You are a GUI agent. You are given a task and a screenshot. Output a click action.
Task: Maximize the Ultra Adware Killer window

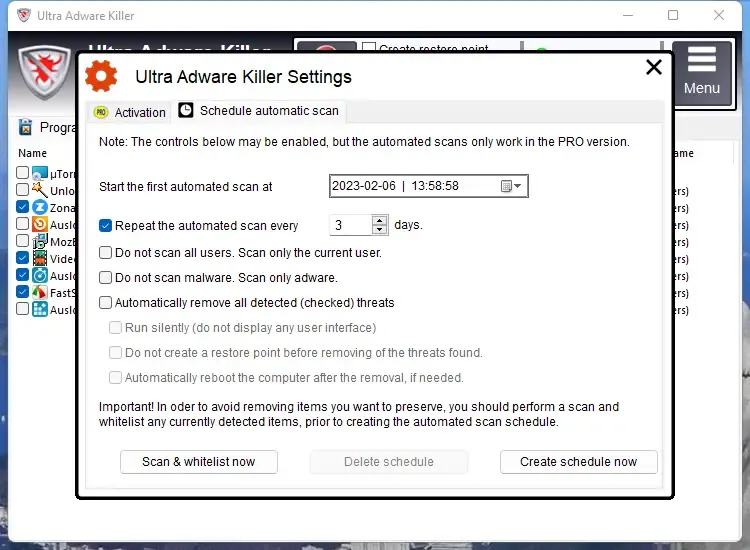(x=673, y=15)
